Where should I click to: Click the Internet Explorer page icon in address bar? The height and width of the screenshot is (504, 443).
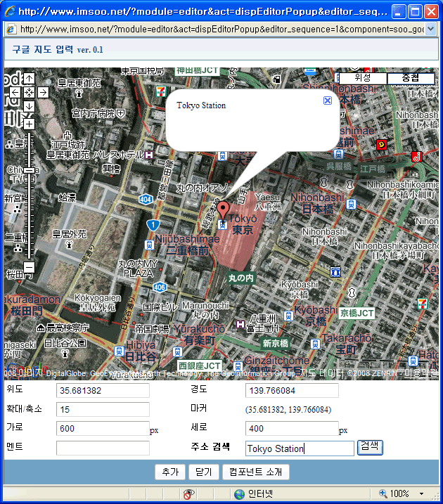tap(11, 30)
